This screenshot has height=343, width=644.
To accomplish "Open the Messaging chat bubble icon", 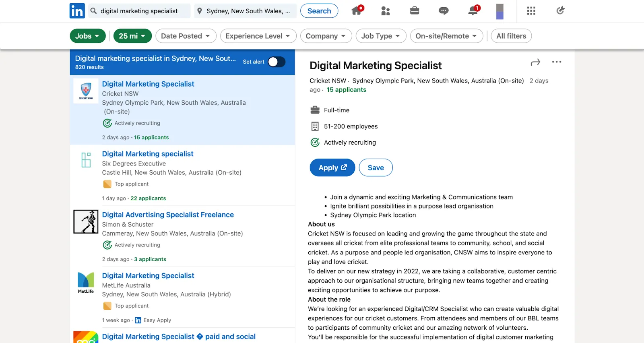I will click(x=444, y=11).
